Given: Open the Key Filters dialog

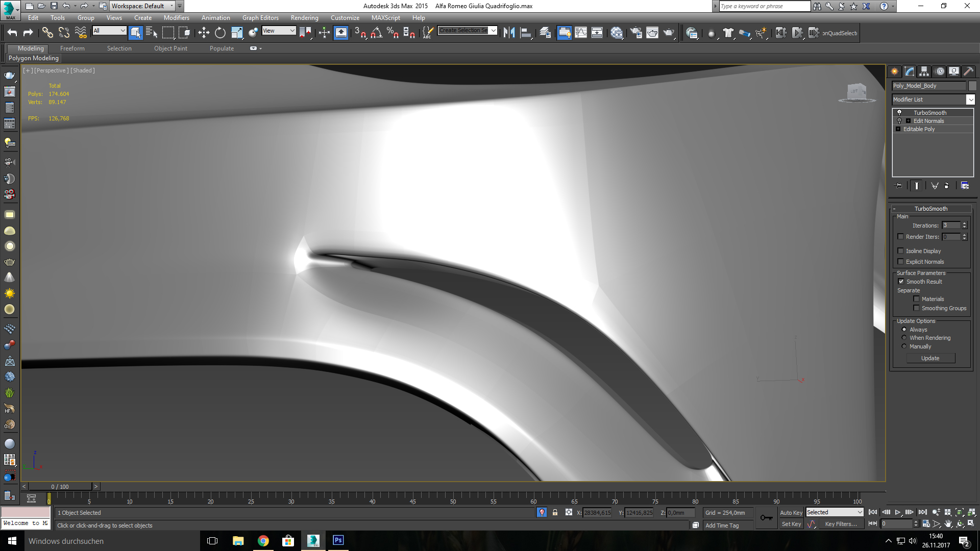Looking at the screenshot, I should [x=841, y=523].
